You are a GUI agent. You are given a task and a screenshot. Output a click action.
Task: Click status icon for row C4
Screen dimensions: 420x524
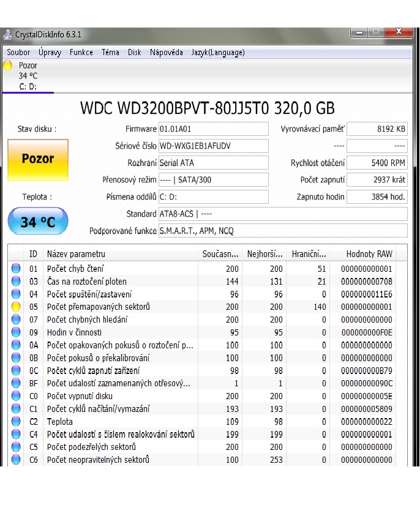pos(16,434)
